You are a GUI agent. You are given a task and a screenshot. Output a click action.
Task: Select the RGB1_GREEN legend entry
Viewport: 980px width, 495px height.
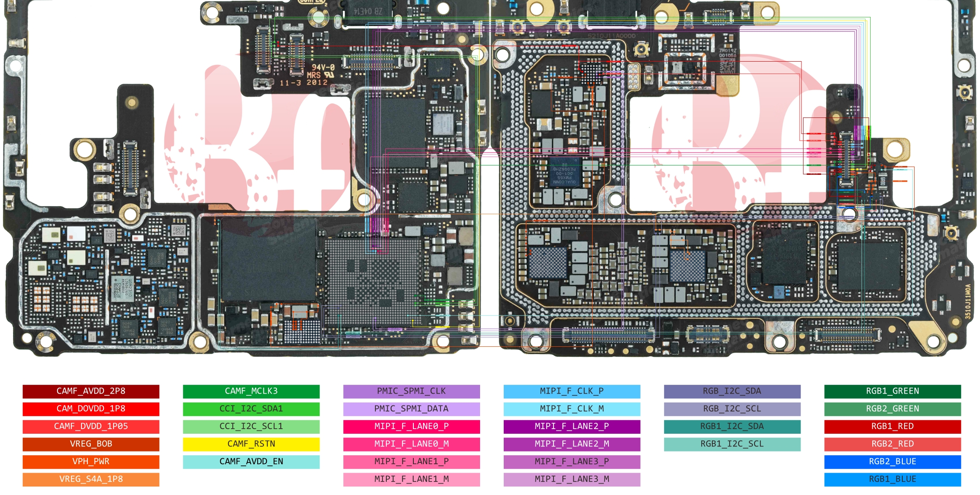[x=893, y=391]
